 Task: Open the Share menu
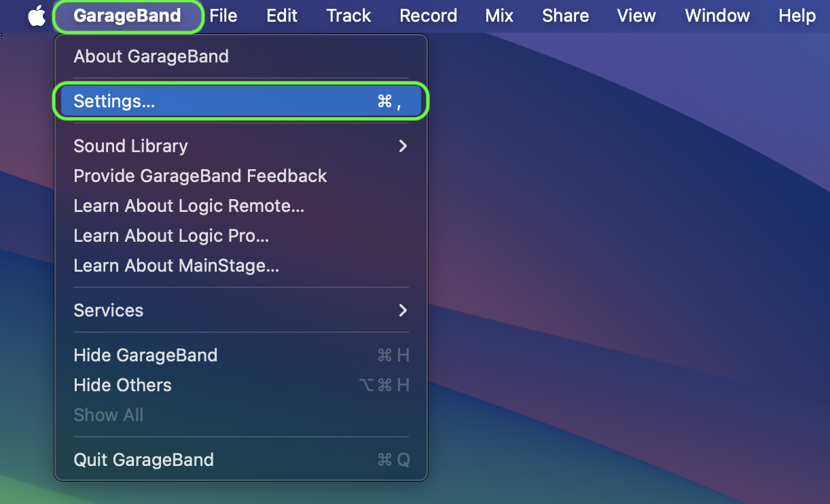pos(565,16)
